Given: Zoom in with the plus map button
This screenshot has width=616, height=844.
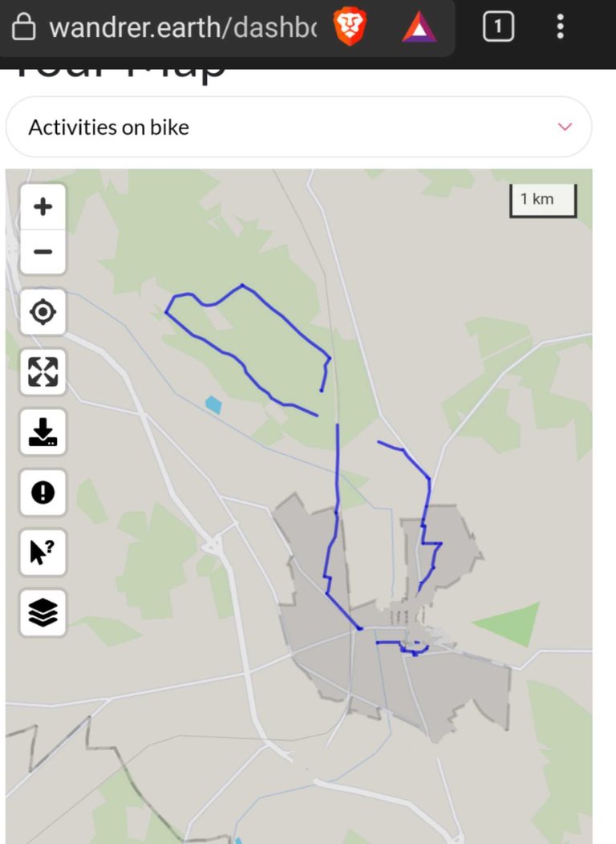Looking at the screenshot, I should (x=43, y=207).
